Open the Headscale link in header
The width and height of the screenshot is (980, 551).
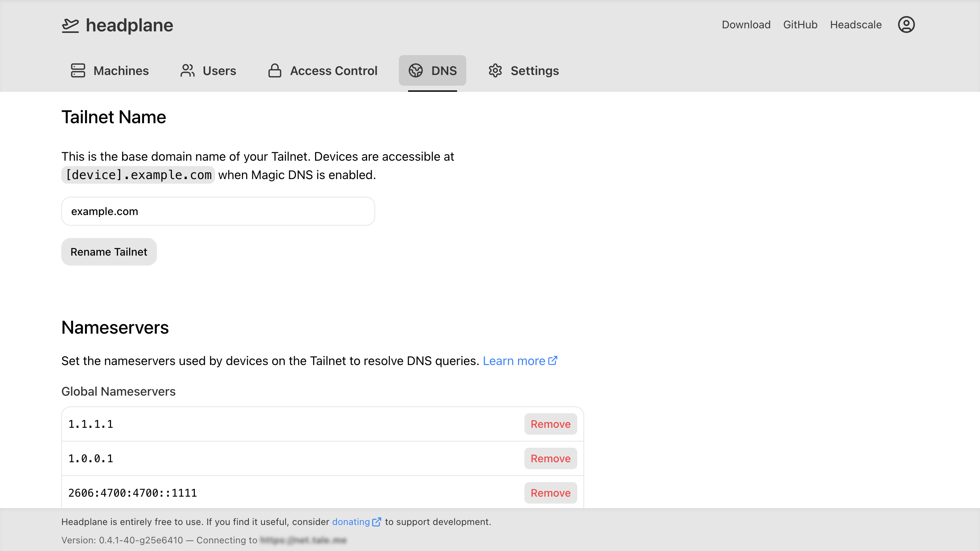856,25
